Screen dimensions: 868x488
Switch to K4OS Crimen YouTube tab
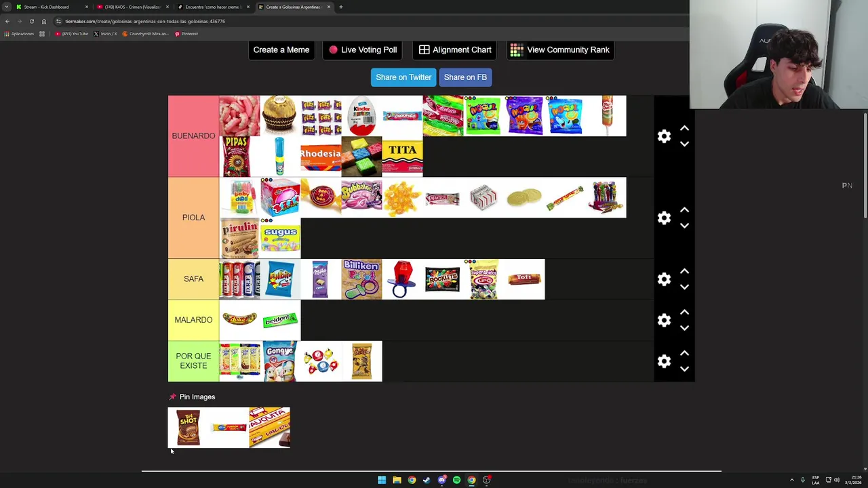point(133,7)
